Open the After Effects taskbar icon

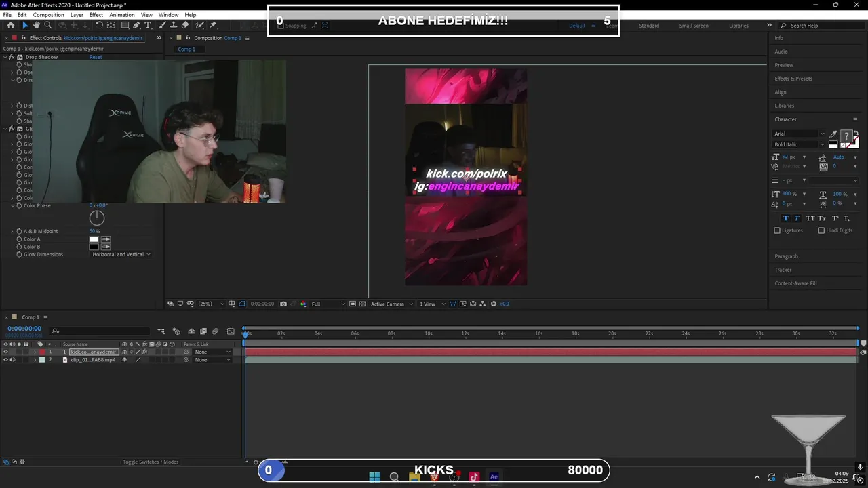494,476
